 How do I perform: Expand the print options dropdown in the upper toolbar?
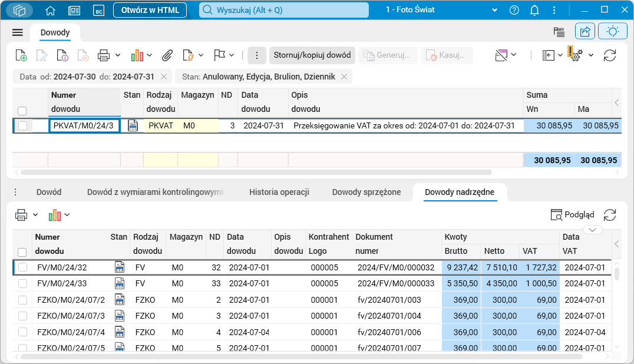[x=118, y=55]
